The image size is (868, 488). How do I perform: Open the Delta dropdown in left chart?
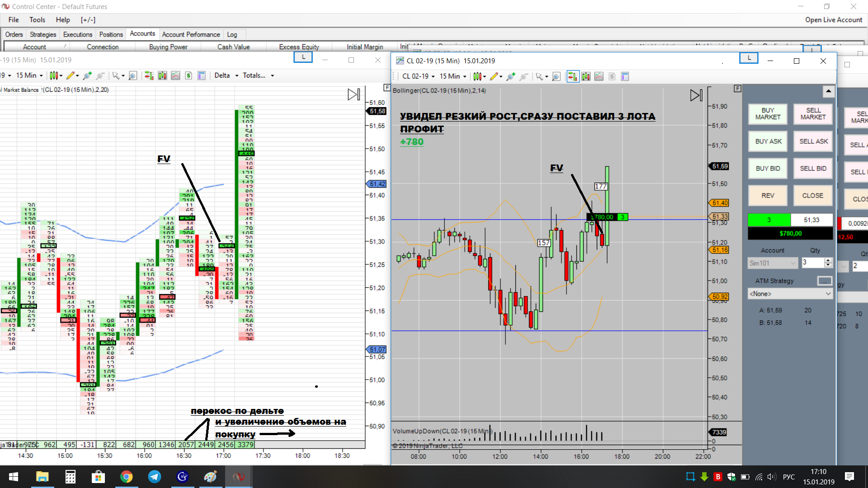coord(226,75)
